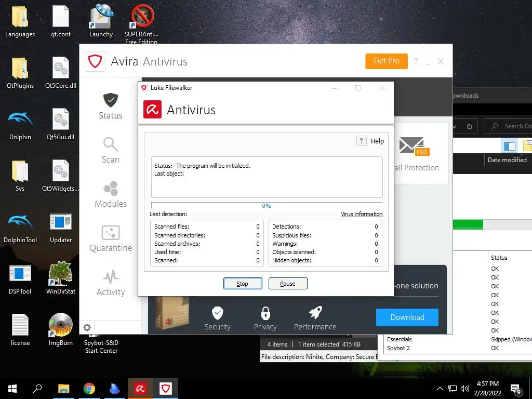The image size is (532, 399).
Task: Open the Status section in Avira sidebar
Action: tap(111, 106)
